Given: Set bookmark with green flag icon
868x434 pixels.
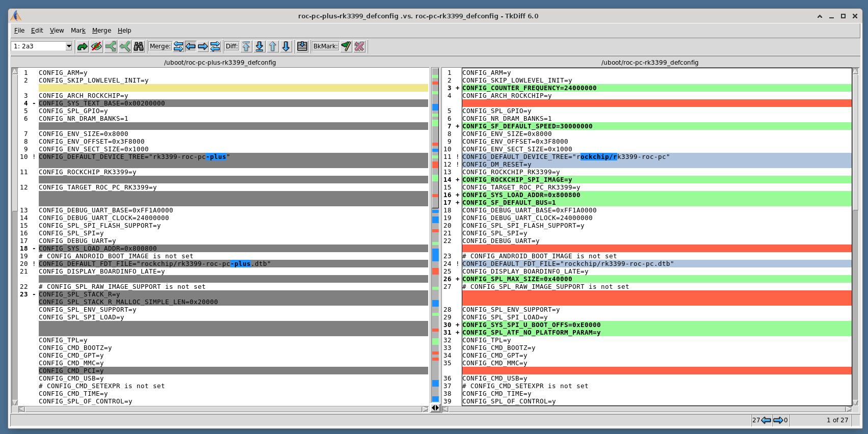Looking at the screenshot, I should [346, 46].
